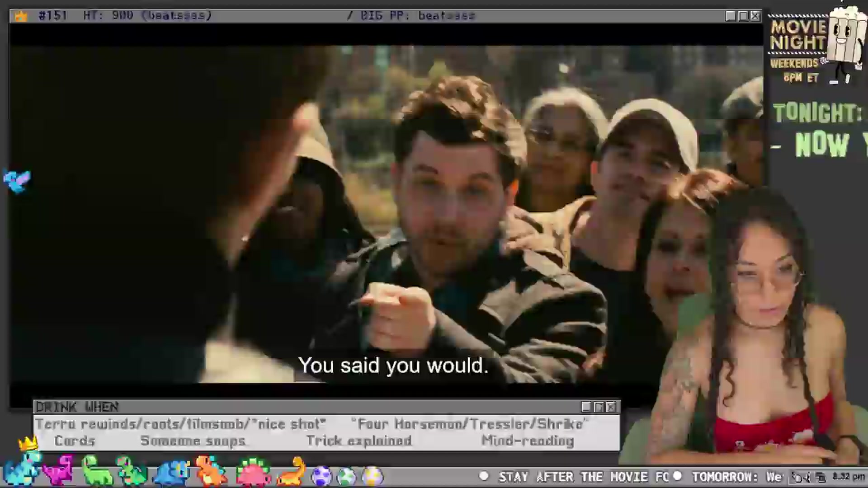Click the "Terra rewinds" rule line

[181, 424]
